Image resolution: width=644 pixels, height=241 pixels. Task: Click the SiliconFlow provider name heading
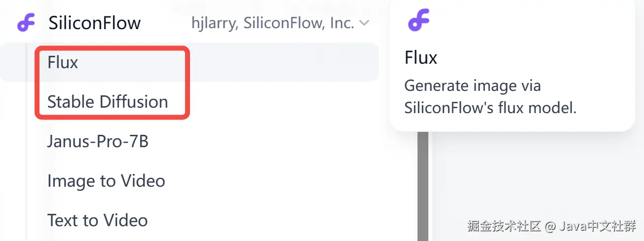(95, 23)
